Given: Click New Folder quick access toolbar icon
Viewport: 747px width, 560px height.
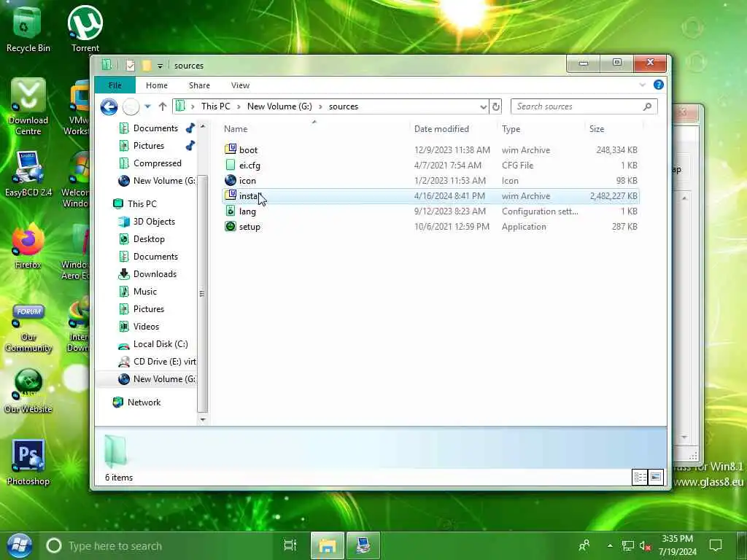Looking at the screenshot, I should (147, 65).
